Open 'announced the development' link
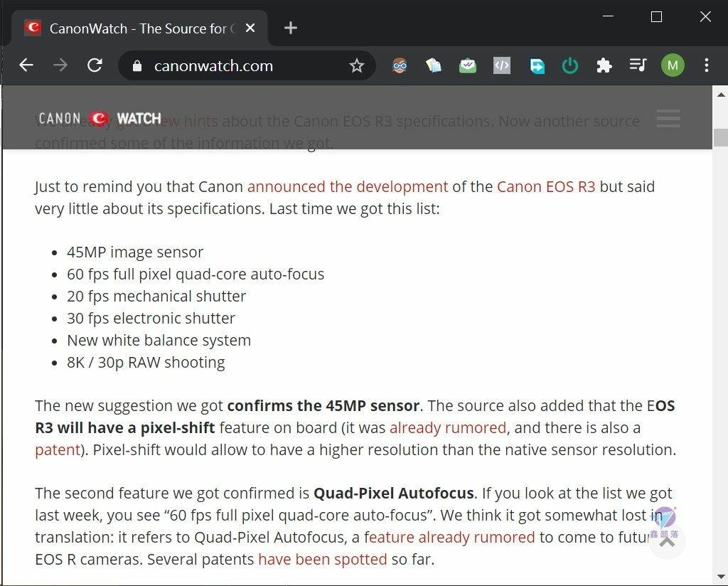 point(348,186)
